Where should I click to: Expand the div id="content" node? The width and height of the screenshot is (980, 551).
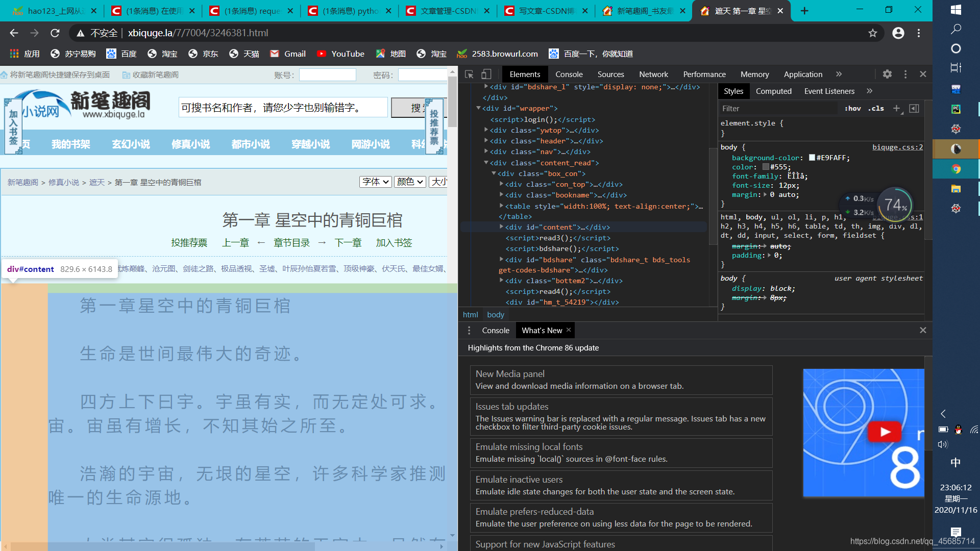click(x=501, y=227)
